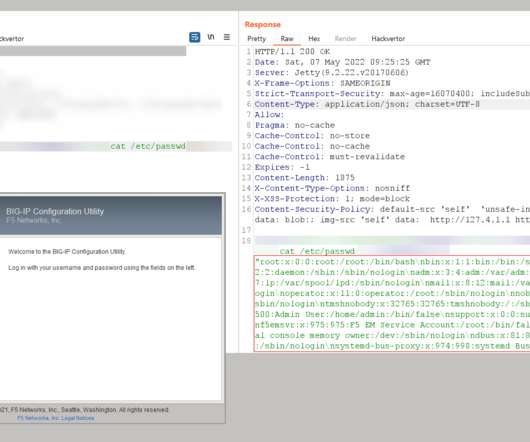Switch to the Pretty response tab

pos(257,39)
